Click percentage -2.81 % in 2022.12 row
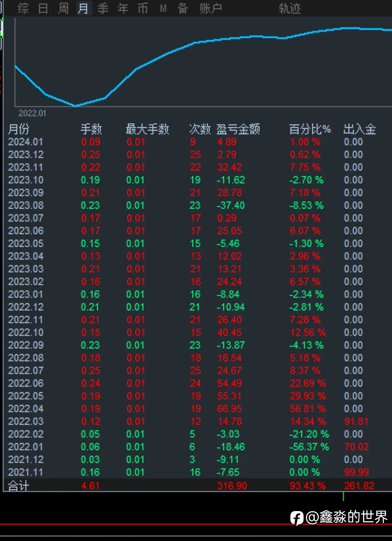Screen dimensions: 392x541 pos(307,307)
